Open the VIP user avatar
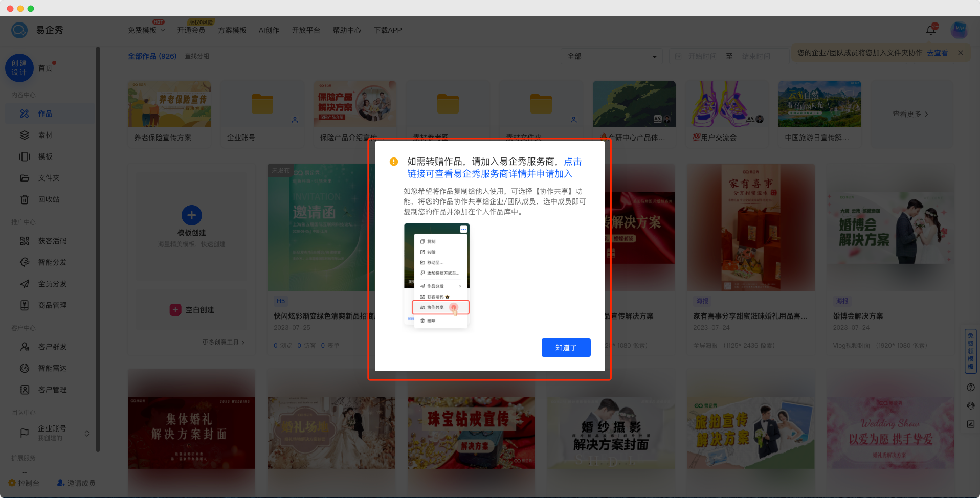Viewport: 980px width, 498px height. tap(959, 30)
